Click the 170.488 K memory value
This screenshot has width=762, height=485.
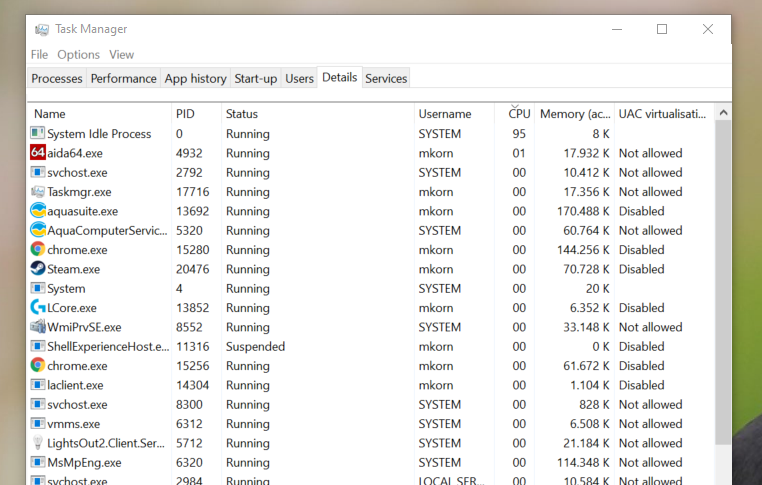[x=583, y=211]
